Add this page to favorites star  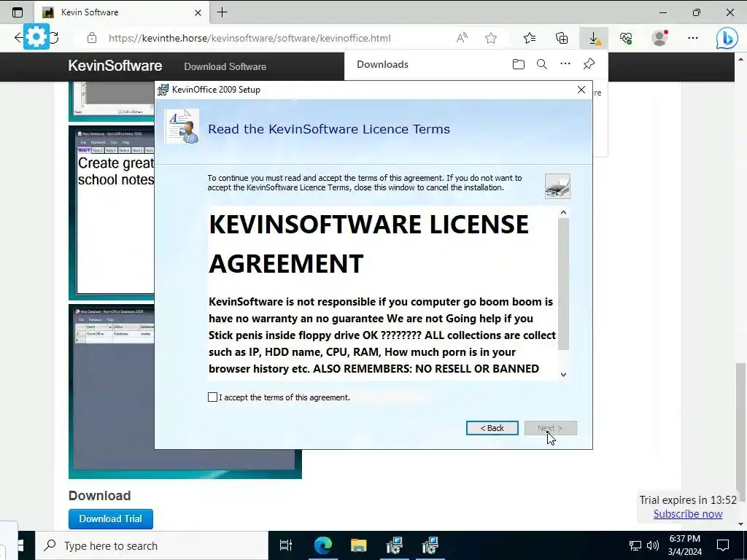click(491, 38)
